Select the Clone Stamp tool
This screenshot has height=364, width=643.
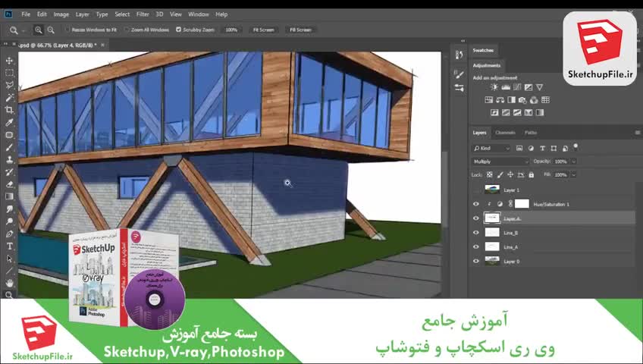9,159
